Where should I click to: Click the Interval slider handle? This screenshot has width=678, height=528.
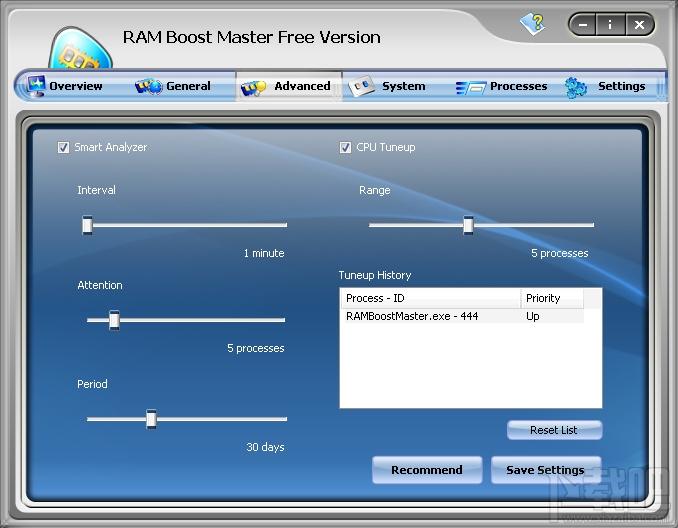(x=87, y=225)
